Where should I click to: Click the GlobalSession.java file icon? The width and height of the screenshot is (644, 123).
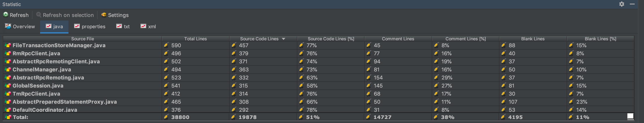click(8, 86)
